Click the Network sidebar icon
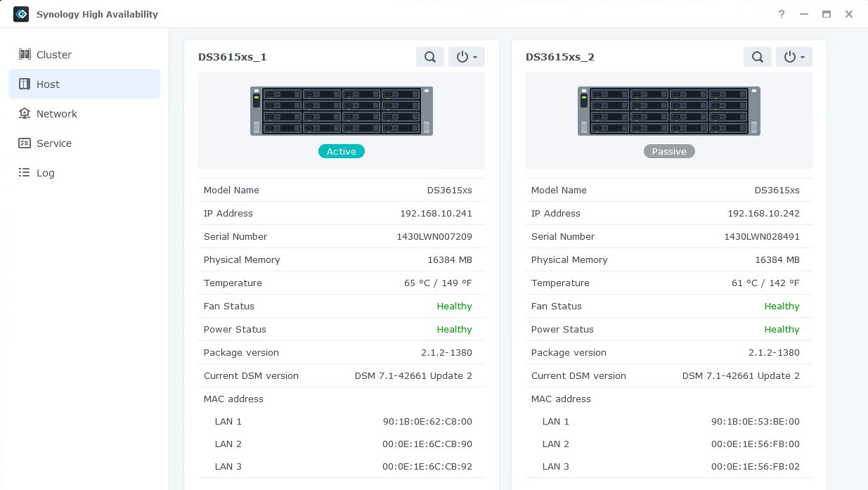 click(25, 113)
